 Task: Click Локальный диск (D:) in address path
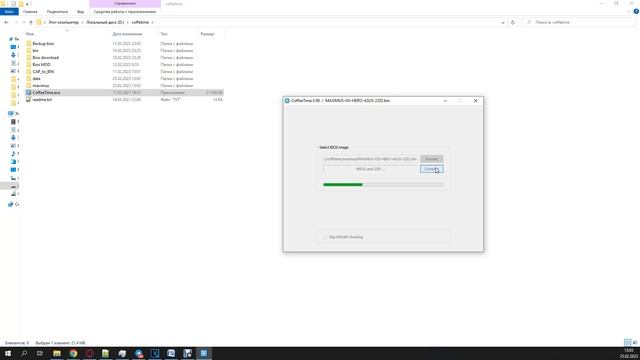[105, 22]
